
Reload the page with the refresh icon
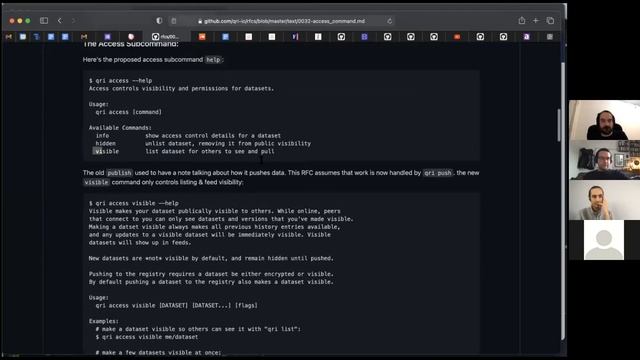tap(389, 21)
